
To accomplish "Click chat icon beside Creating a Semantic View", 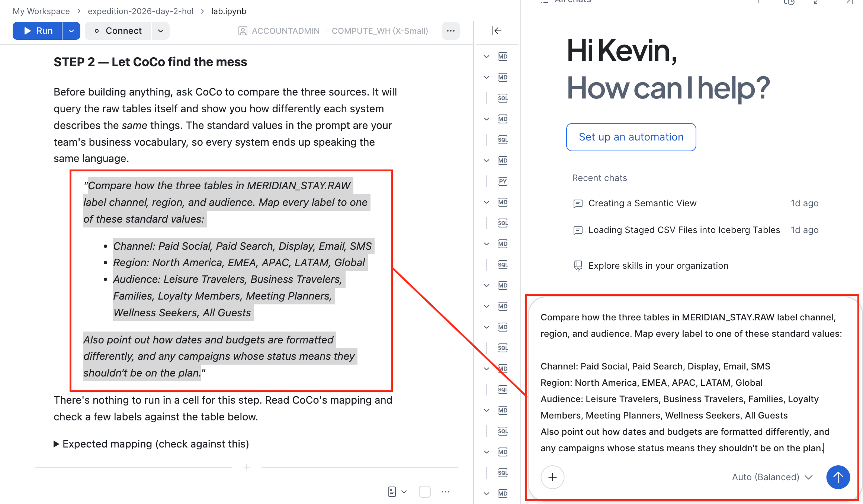I will click(578, 203).
